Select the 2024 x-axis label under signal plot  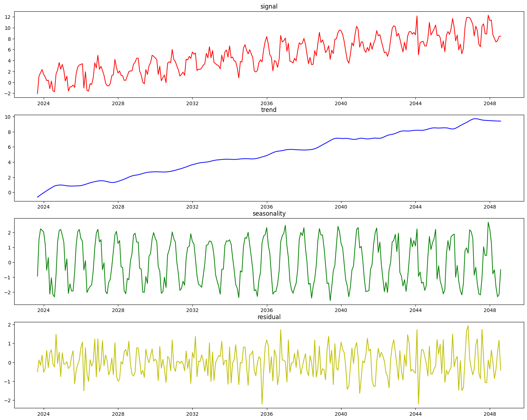(43, 103)
